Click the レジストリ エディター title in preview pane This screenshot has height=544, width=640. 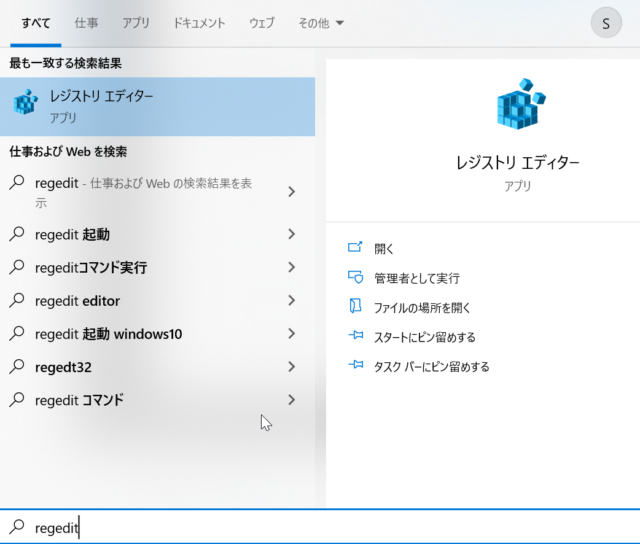tap(518, 163)
